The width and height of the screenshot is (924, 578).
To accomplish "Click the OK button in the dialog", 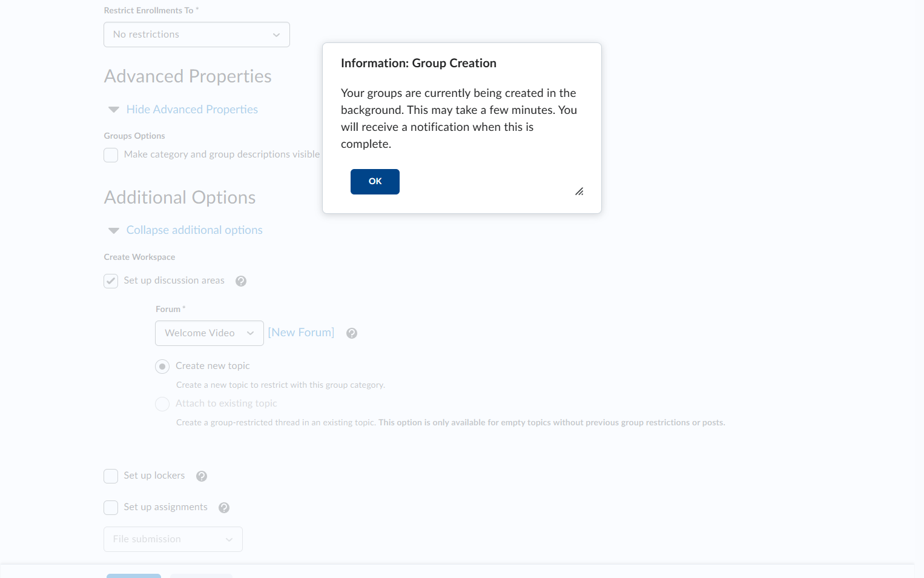I will pyautogui.click(x=375, y=182).
